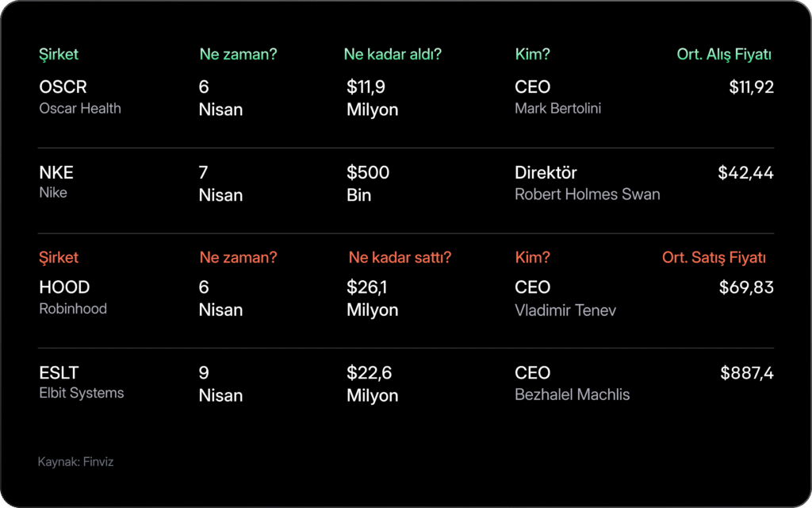
Task: Select the "Ort. Alış Fiyatı" column header
Action: 724,55
